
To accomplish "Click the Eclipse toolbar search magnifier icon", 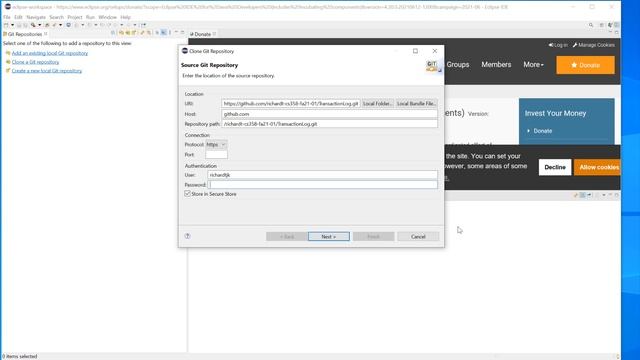I will (x=591, y=25).
